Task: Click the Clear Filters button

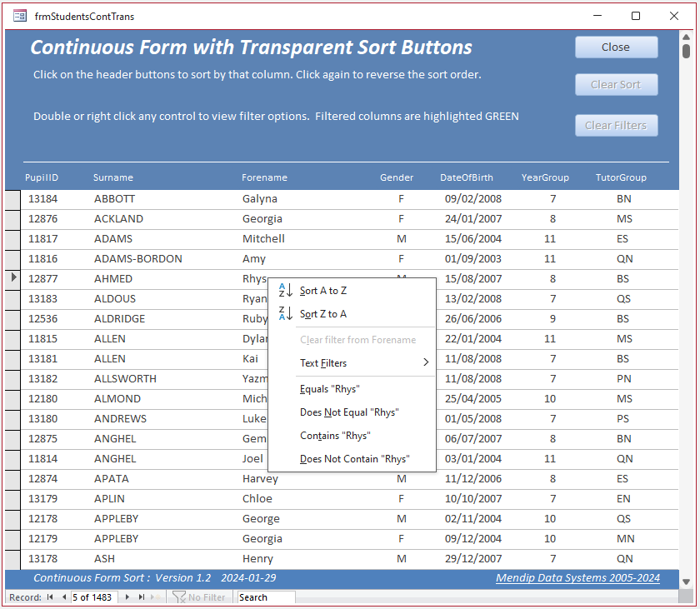Action: coord(616,125)
